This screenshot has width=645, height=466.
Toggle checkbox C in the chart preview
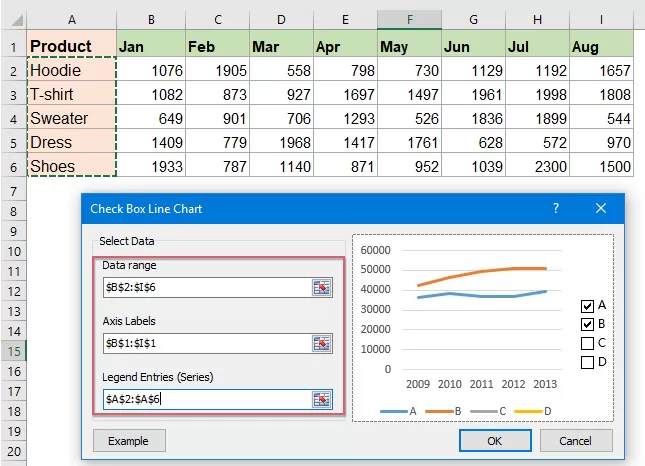pyautogui.click(x=587, y=343)
